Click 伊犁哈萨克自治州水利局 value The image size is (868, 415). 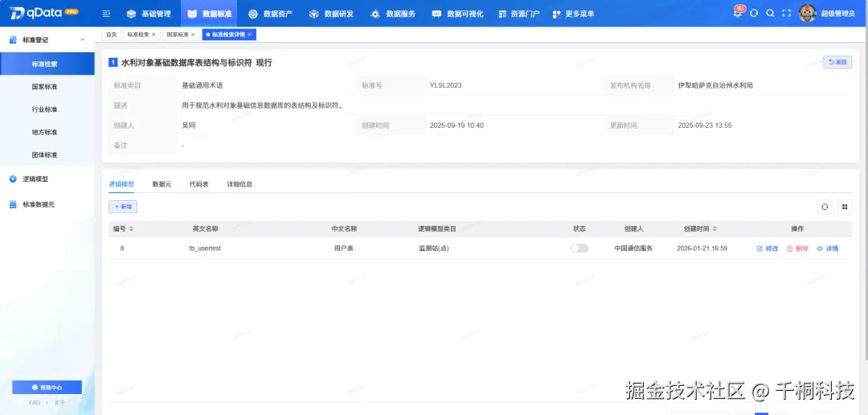pyautogui.click(x=715, y=85)
